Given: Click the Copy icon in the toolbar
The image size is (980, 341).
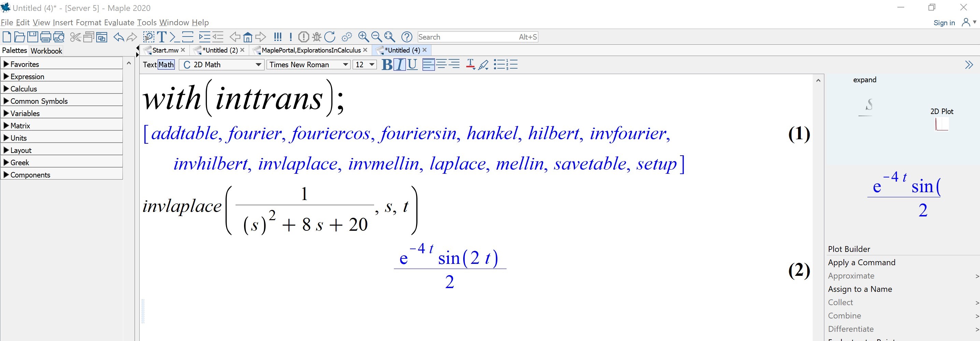Looking at the screenshot, I should coord(89,37).
